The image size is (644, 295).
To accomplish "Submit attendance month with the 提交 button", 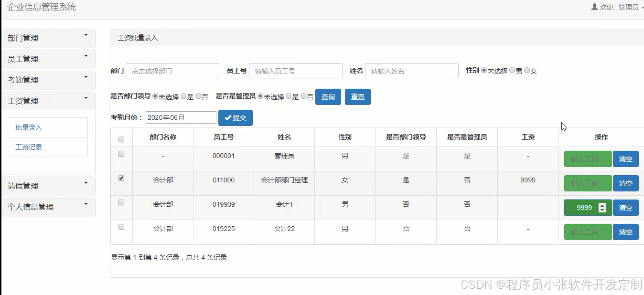I will [x=235, y=117].
